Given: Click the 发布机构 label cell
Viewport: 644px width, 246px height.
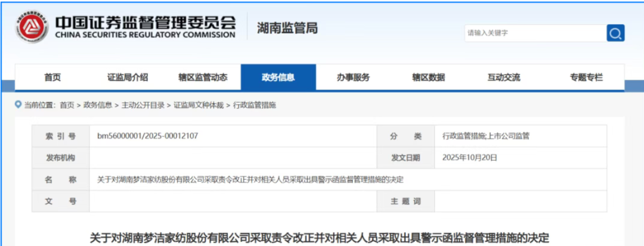Looking at the screenshot, I should tap(60, 157).
